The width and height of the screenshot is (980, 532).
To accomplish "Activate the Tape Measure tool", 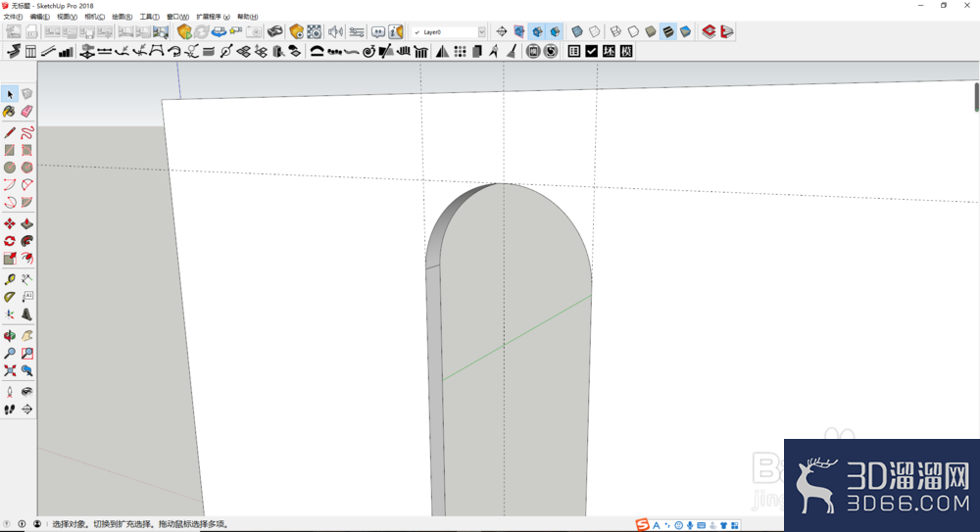I will 10,279.
